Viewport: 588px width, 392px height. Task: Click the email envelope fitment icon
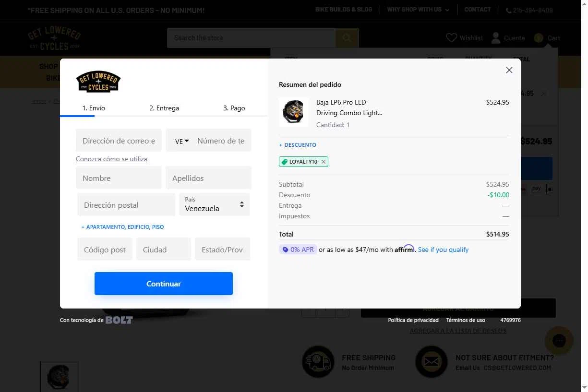click(431, 362)
